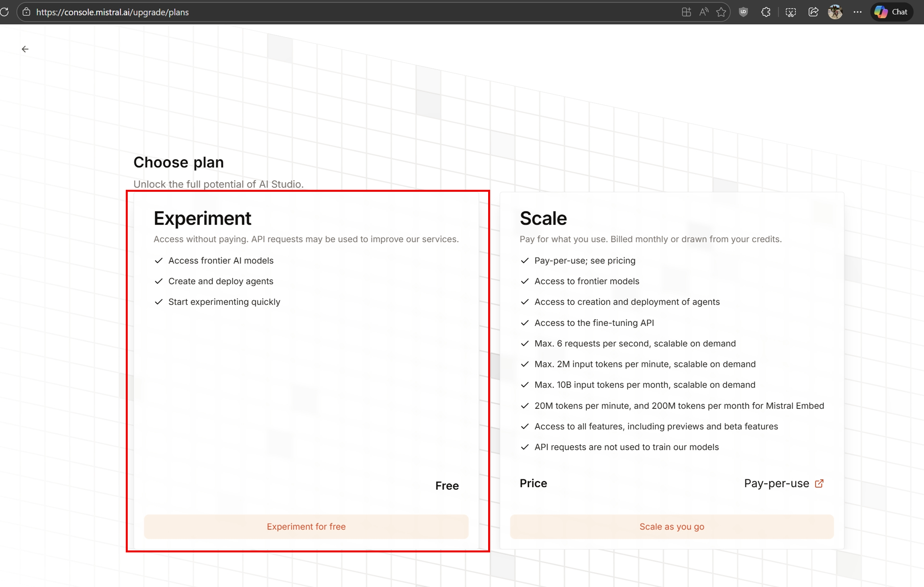The width and height of the screenshot is (924, 587).
Task: Click the Share icon in the toolbar
Action: tap(813, 12)
